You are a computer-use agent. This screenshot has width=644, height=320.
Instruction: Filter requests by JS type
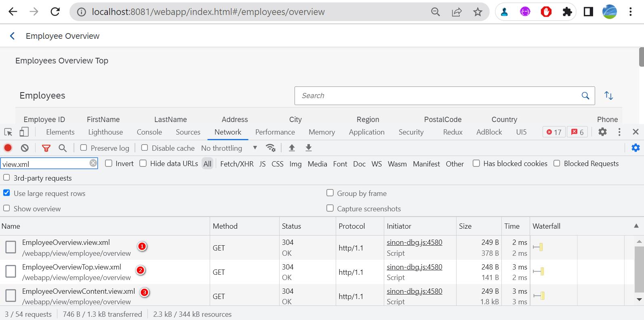click(262, 164)
